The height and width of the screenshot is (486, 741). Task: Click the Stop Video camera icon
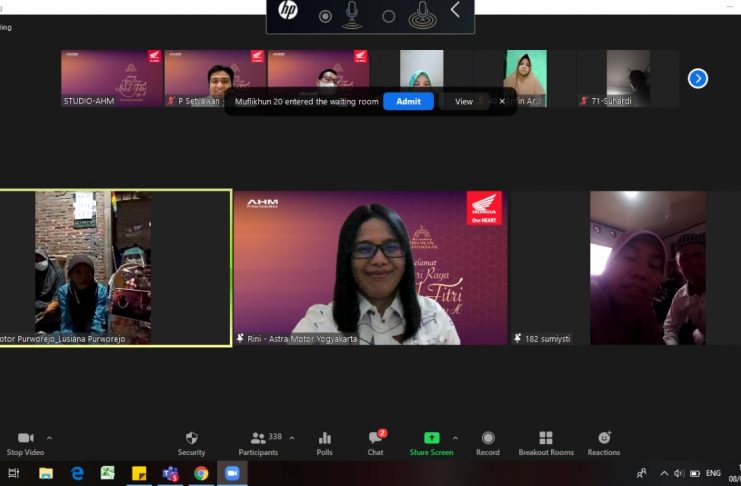(25, 438)
